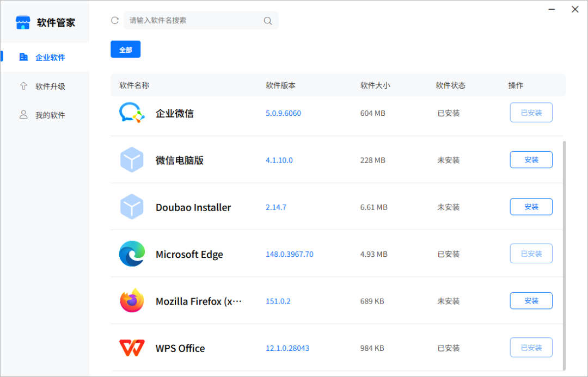This screenshot has width=588, height=377.
Task: Open the 我的软件 sidebar tab
Action: click(x=45, y=115)
